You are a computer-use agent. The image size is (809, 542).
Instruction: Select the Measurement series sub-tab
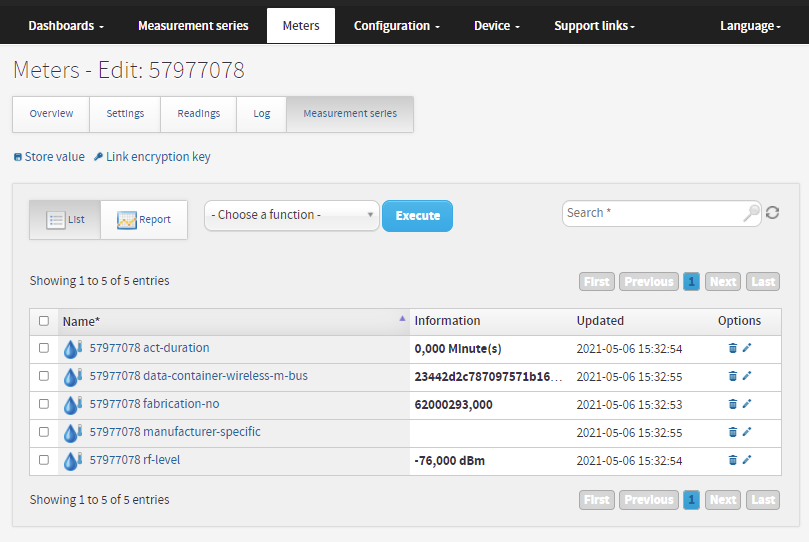350,113
